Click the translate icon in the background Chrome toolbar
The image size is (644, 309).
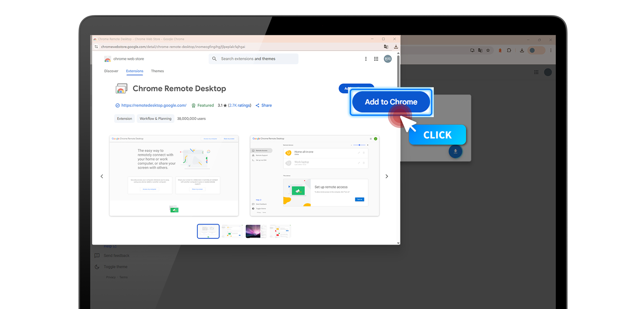tap(480, 50)
